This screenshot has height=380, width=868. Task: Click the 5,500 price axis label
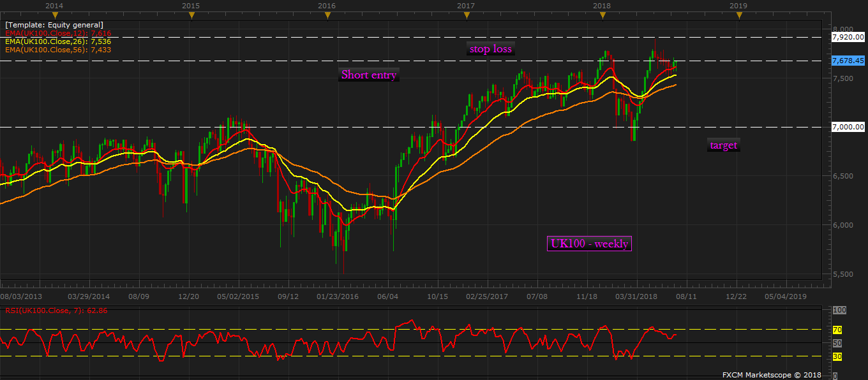coord(842,274)
